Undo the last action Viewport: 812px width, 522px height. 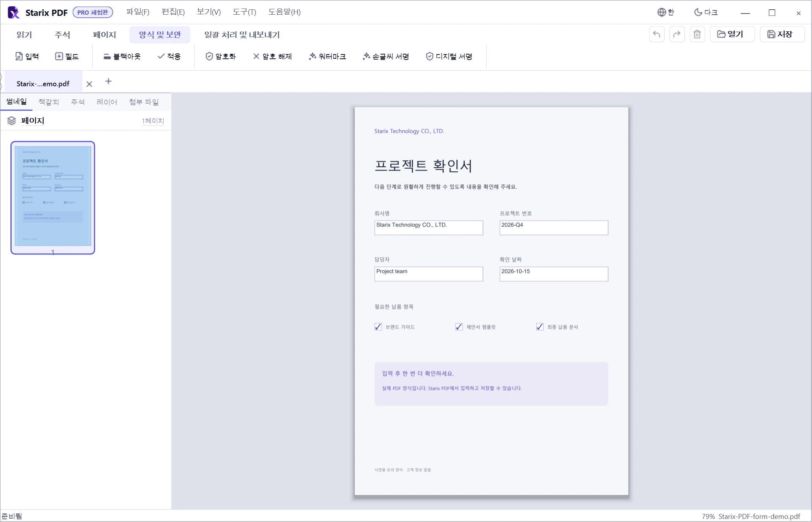click(657, 34)
